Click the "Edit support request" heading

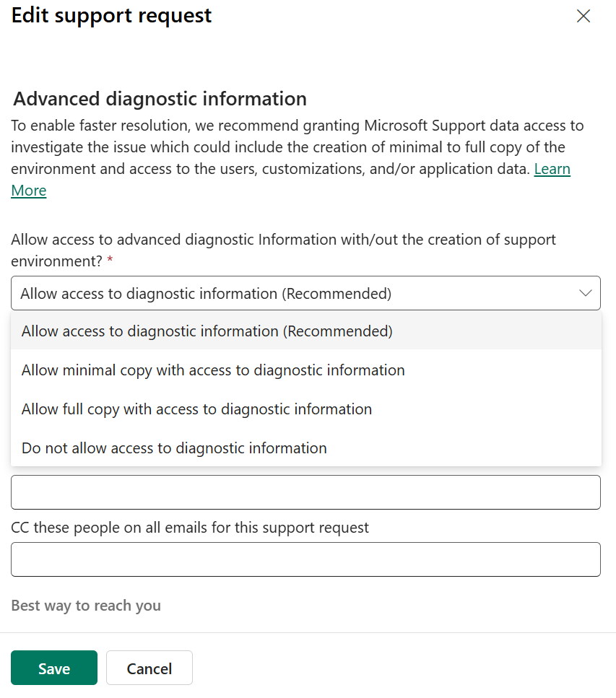(111, 15)
